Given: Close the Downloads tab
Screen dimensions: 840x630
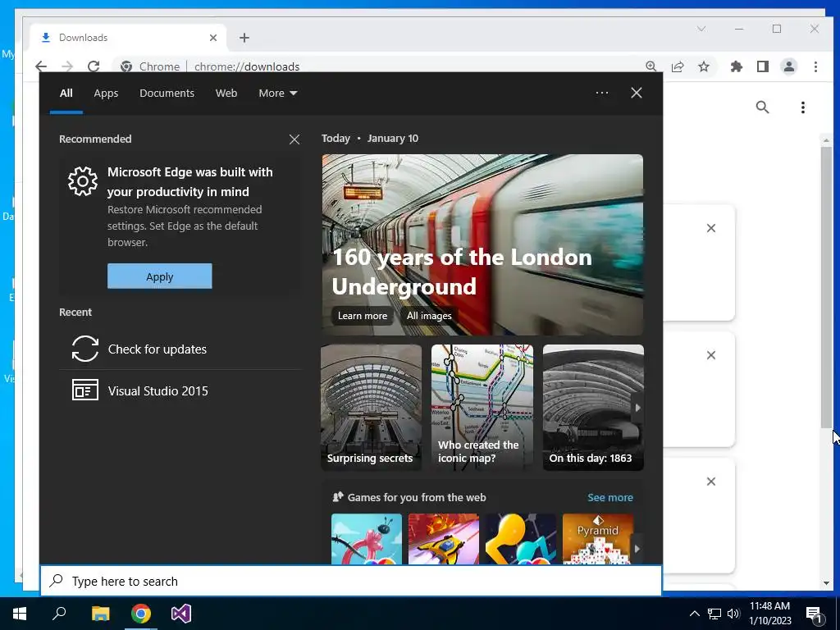Looking at the screenshot, I should [x=213, y=38].
